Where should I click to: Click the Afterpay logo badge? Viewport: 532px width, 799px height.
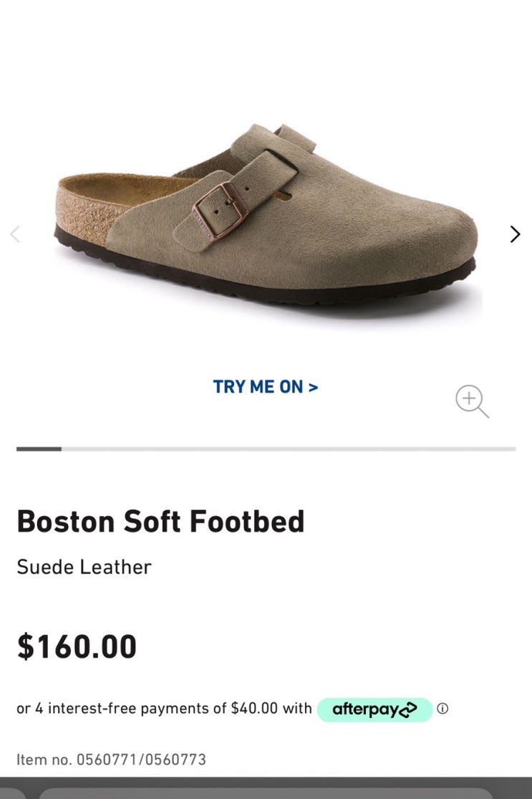374,709
